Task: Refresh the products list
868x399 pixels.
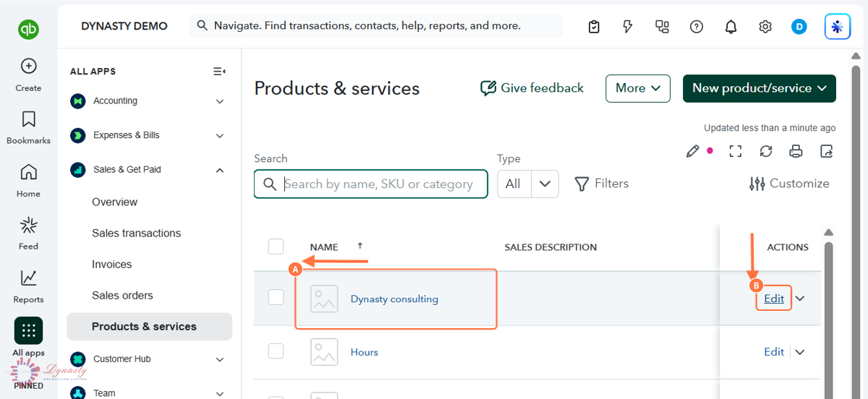Action: pos(766,151)
